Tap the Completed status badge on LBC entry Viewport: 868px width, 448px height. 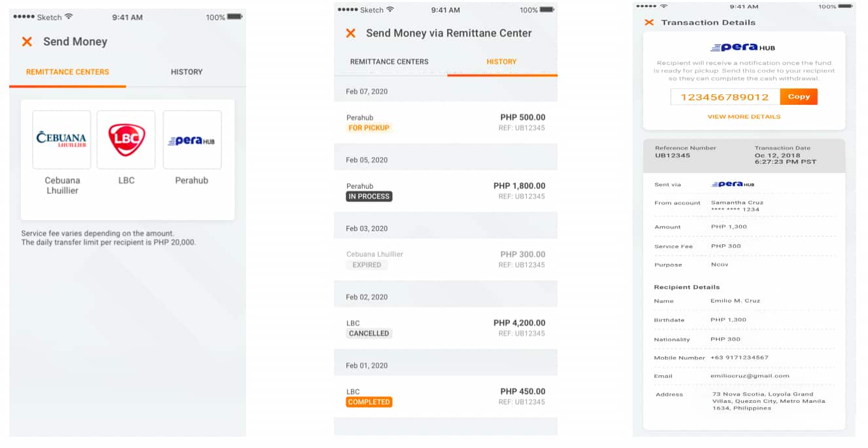pos(369,402)
